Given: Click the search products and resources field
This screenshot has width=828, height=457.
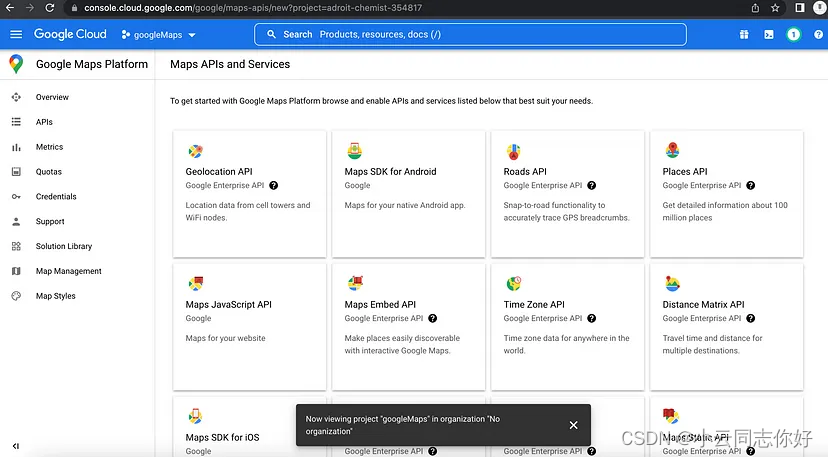Looking at the screenshot, I should (470, 34).
